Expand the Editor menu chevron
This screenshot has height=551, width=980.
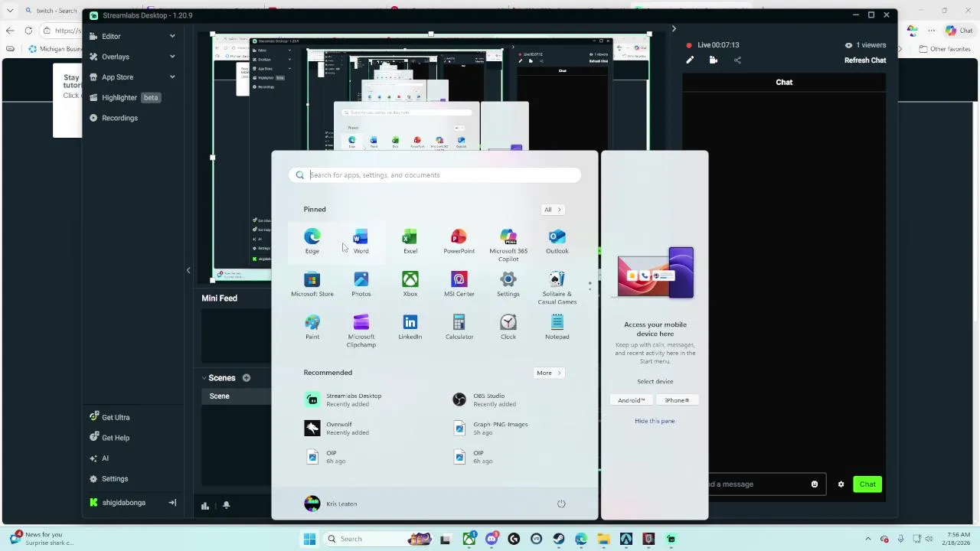(172, 36)
